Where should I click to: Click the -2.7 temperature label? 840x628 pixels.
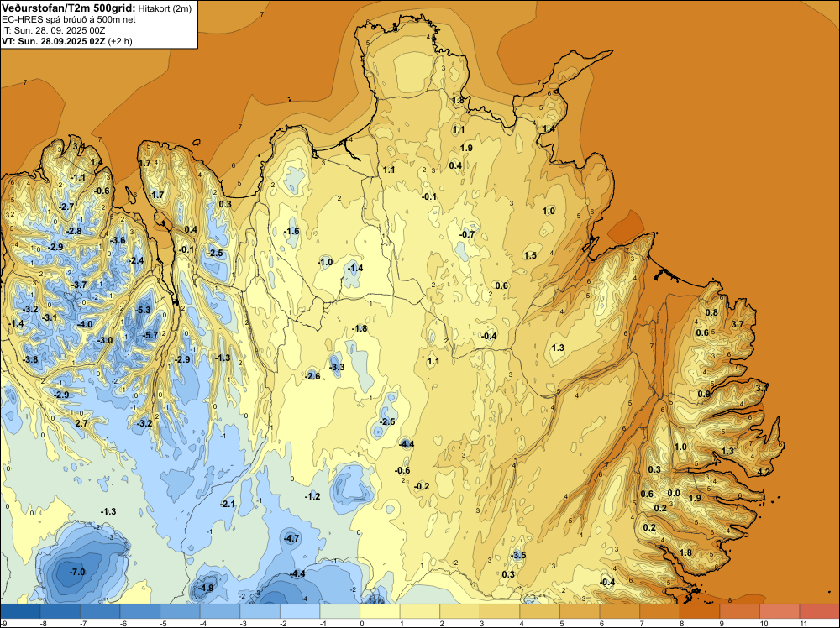66,207
